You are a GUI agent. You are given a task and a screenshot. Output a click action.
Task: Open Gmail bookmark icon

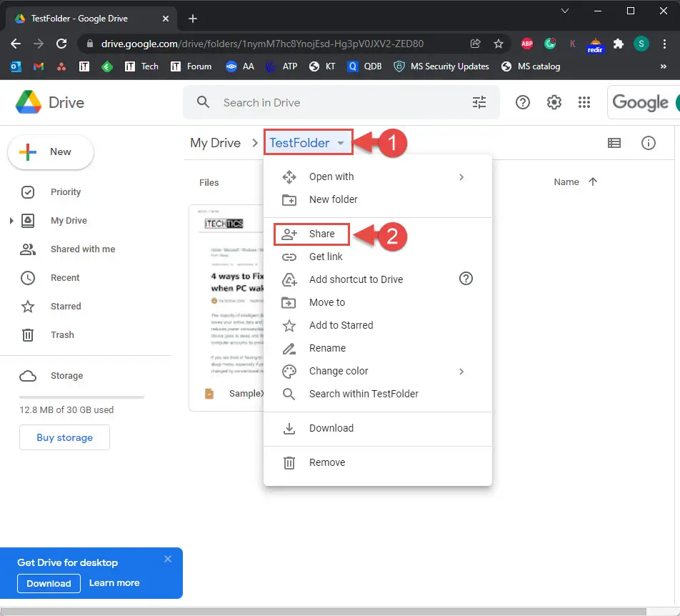[x=39, y=66]
